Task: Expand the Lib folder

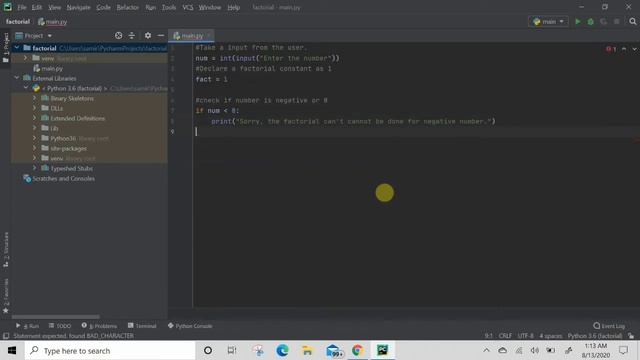Action: 35,128
